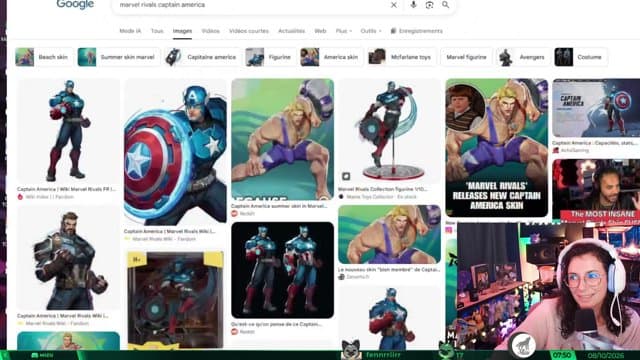Expand the Outils dropdown
This screenshot has width=640, height=360.
click(371, 31)
